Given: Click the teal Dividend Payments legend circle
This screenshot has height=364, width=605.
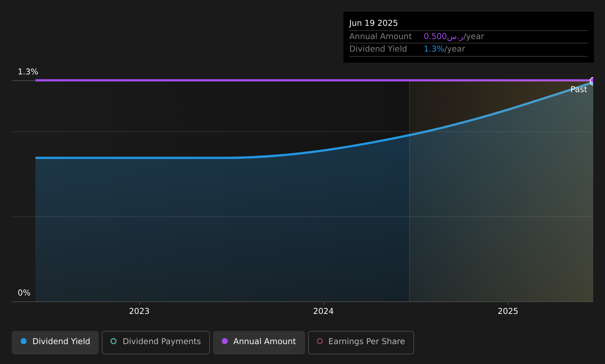Looking at the screenshot, I should (x=113, y=341).
